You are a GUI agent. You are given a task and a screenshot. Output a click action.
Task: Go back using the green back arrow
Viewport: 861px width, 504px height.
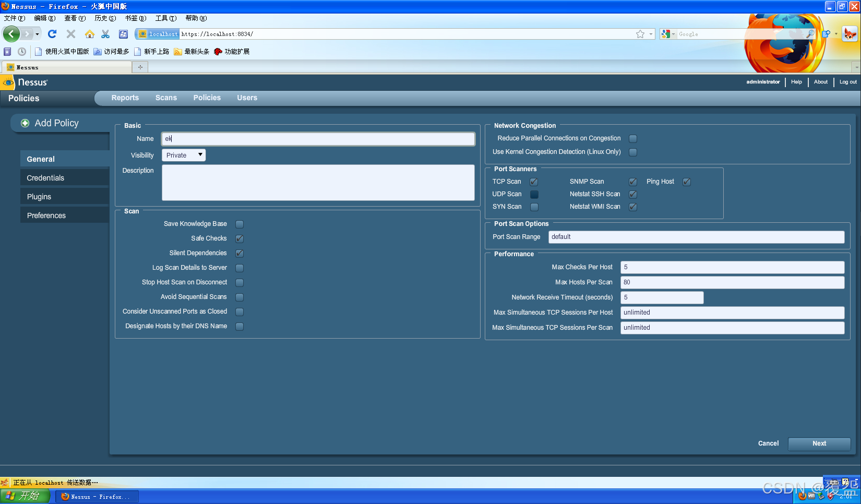click(x=11, y=34)
